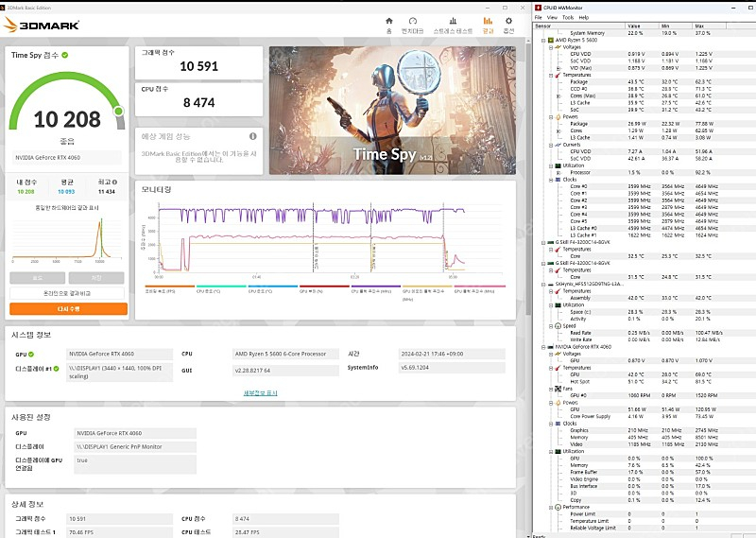Toggle orange frame rate (FPS) legend in monitoring
The width and height of the screenshot is (756, 538).
pyautogui.click(x=170, y=289)
